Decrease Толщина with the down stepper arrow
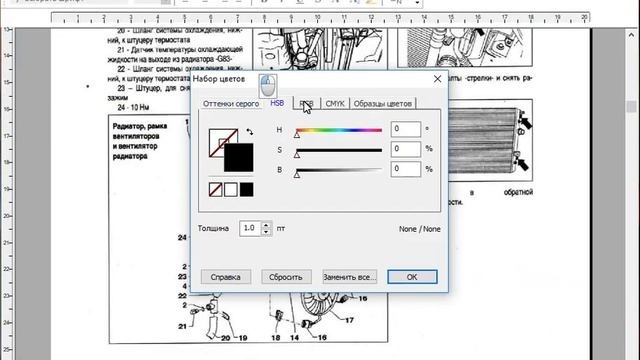The height and width of the screenshot is (360, 640). [266, 232]
